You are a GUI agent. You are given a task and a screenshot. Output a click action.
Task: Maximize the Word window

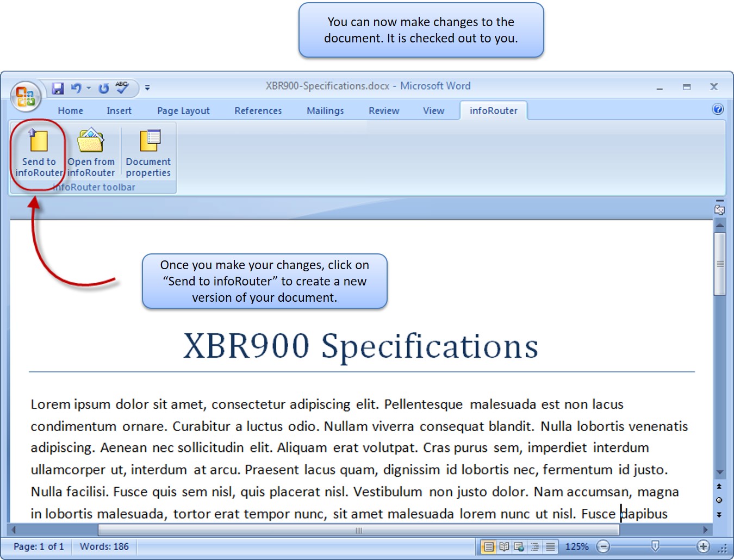[687, 87]
